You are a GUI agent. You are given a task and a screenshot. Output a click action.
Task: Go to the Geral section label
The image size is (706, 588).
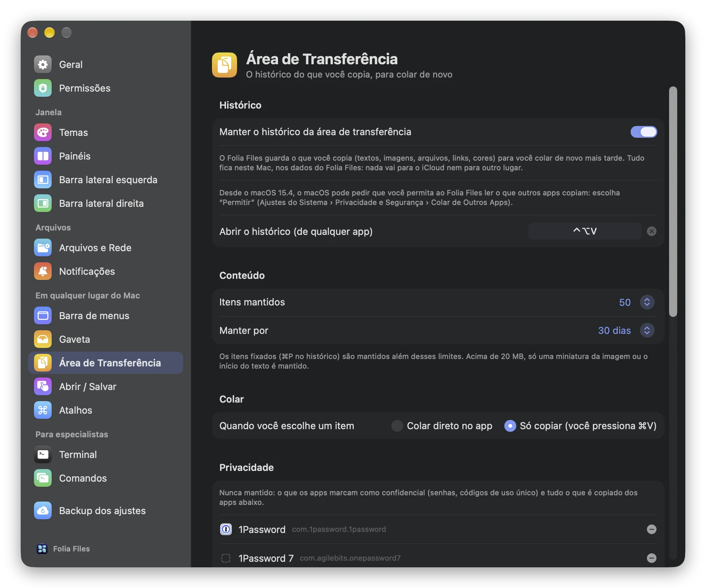(x=71, y=65)
